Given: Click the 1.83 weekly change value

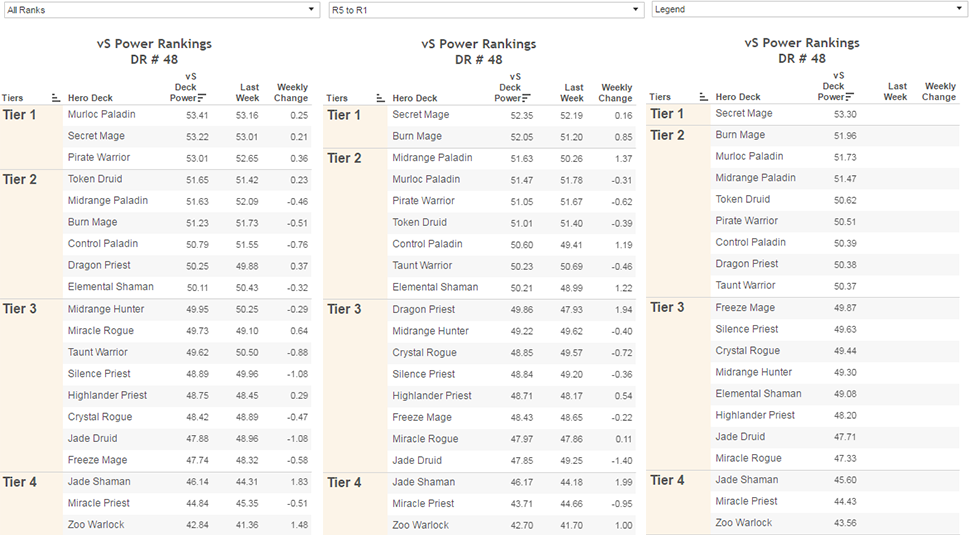Looking at the screenshot, I should tap(299, 482).
